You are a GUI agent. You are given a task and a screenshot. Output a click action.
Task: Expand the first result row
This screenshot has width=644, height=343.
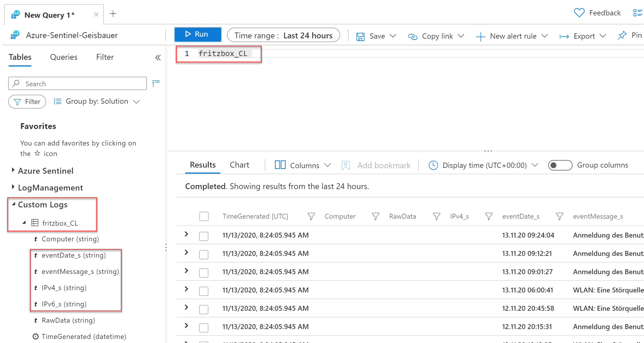pos(187,234)
